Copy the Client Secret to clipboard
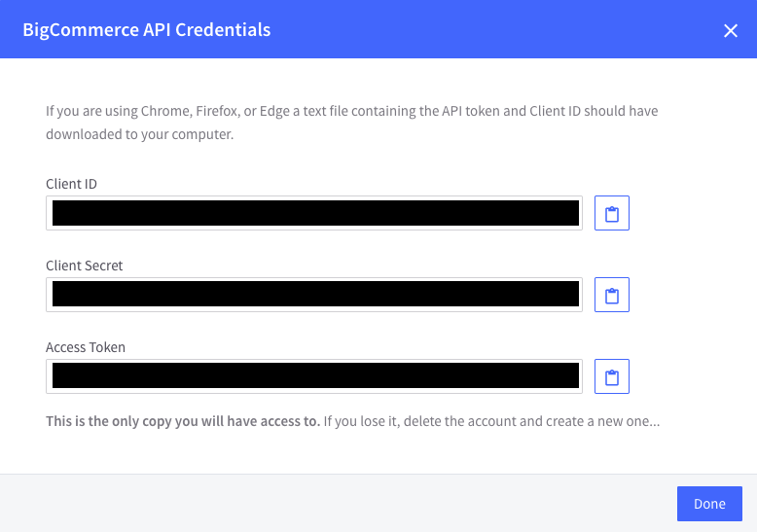The height and width of the screenshot is (532, 757). (x=612, y=295)
